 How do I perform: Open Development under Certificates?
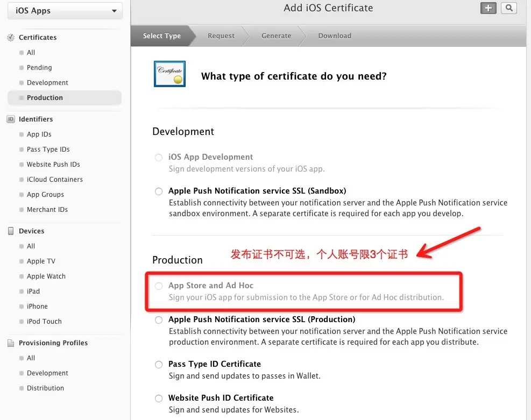click(47, 83)
